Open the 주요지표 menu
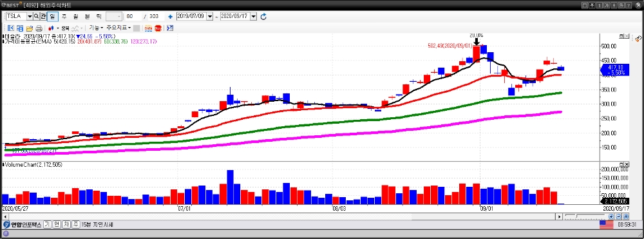 pos(118,28)
